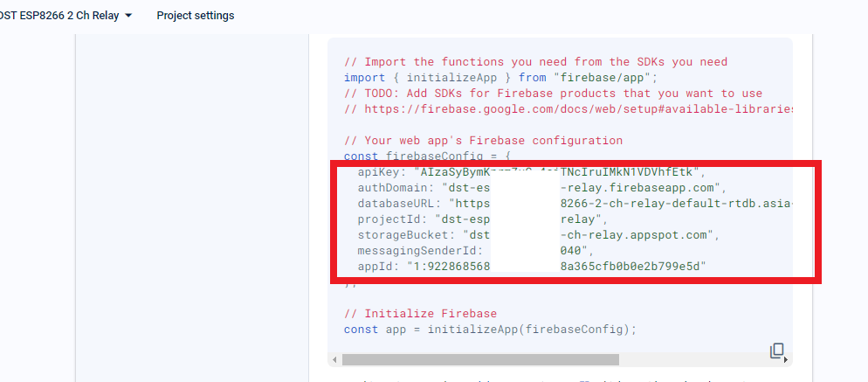Image resolution: width=868 pixels, height=382 pixels.
Task: Open the DST ESP8266 2 Ch Relay project dropdown
Action: click(61, 16)
